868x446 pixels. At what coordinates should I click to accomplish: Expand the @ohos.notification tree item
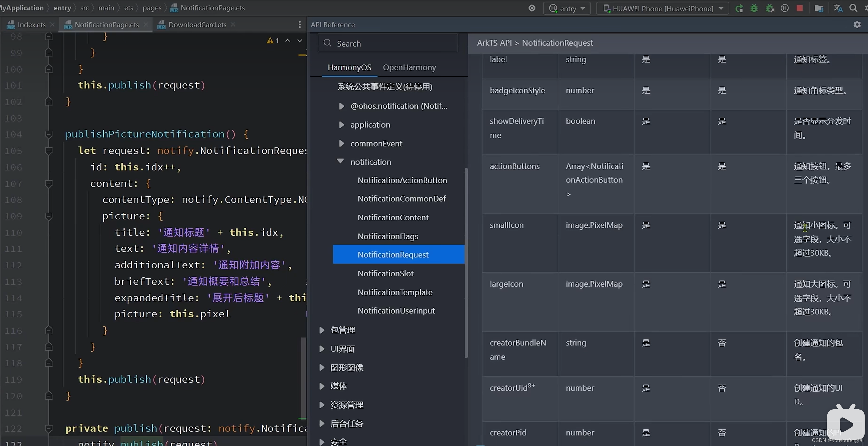(x=342, y=106)
